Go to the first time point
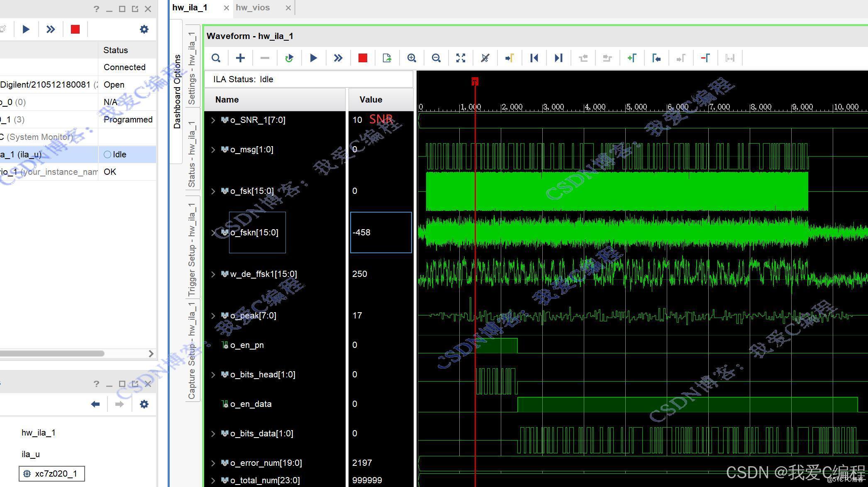 [x=534, y=58]
